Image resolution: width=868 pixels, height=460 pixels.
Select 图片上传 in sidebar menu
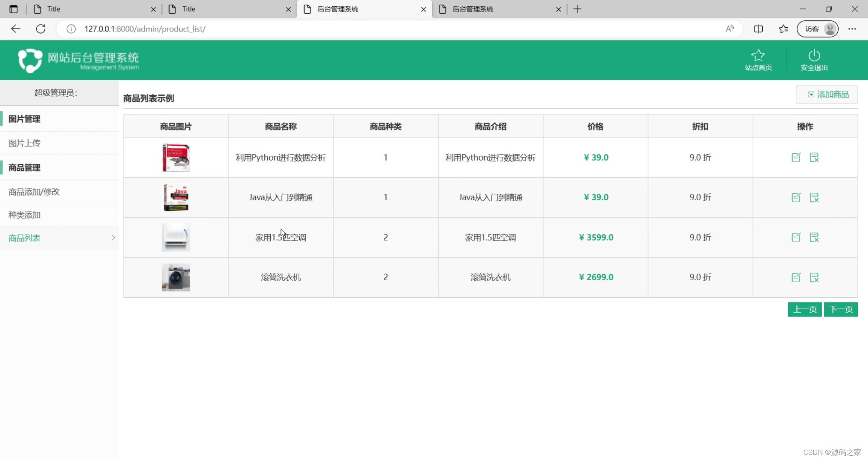[x=24, y=143]
